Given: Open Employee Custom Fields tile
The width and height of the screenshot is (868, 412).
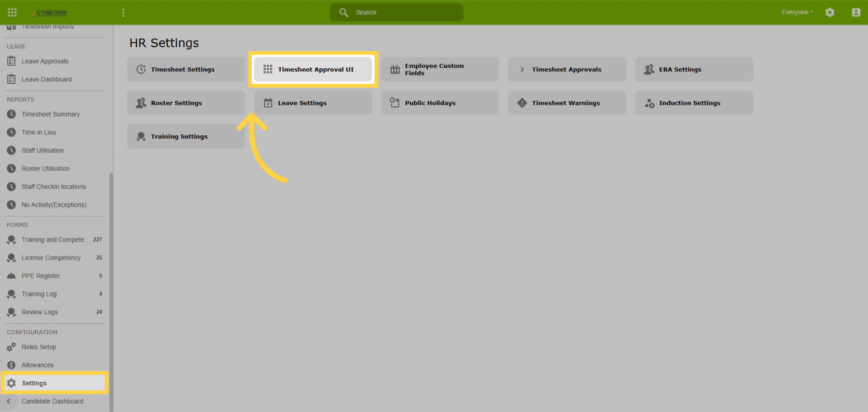Looking at the screenshot, I should 440,69.
